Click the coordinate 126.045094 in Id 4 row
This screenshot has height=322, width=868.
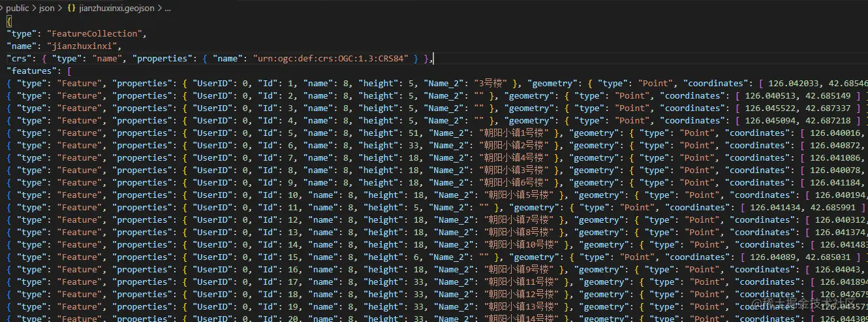[x=772, y=120]
